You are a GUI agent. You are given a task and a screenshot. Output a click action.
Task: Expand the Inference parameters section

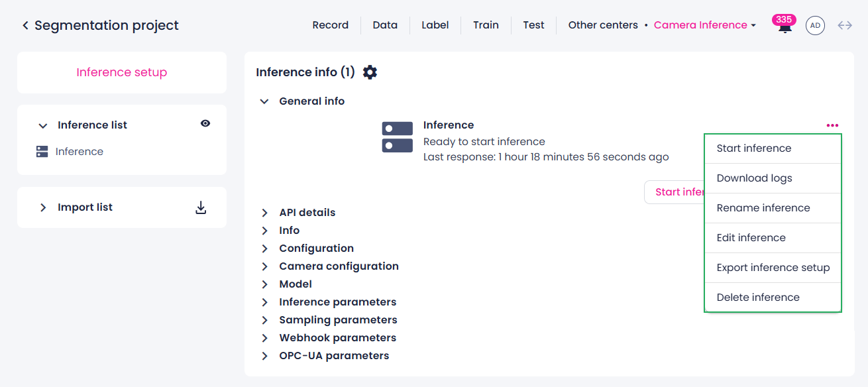(264, 302)
